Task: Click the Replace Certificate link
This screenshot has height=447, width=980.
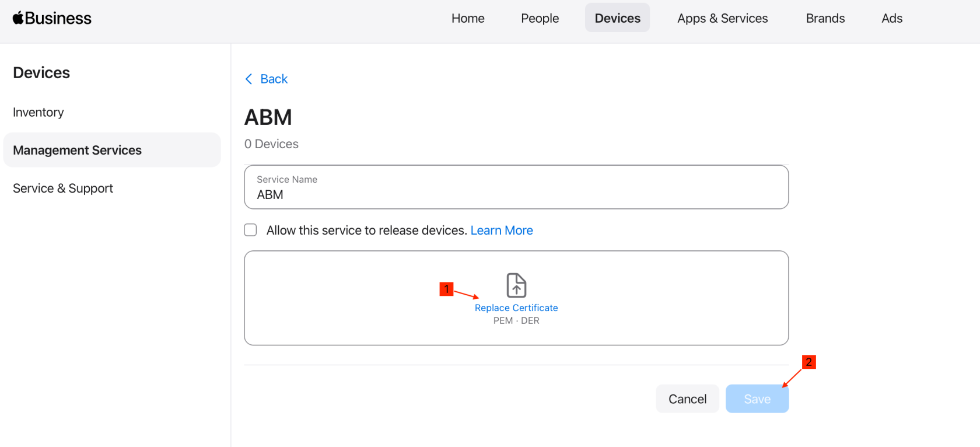Action: pyautogui.click(x=516, y=308)
